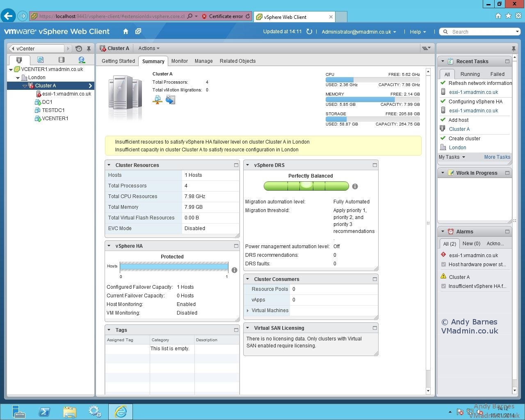Click the More Tasks link
The image size is (525, 420).
tap(497, 157)
